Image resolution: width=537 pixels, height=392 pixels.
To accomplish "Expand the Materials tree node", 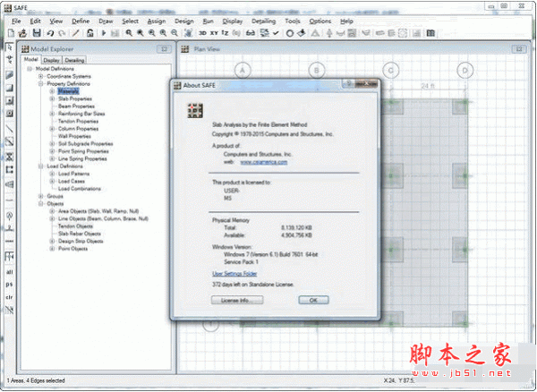I will point(52,91).
